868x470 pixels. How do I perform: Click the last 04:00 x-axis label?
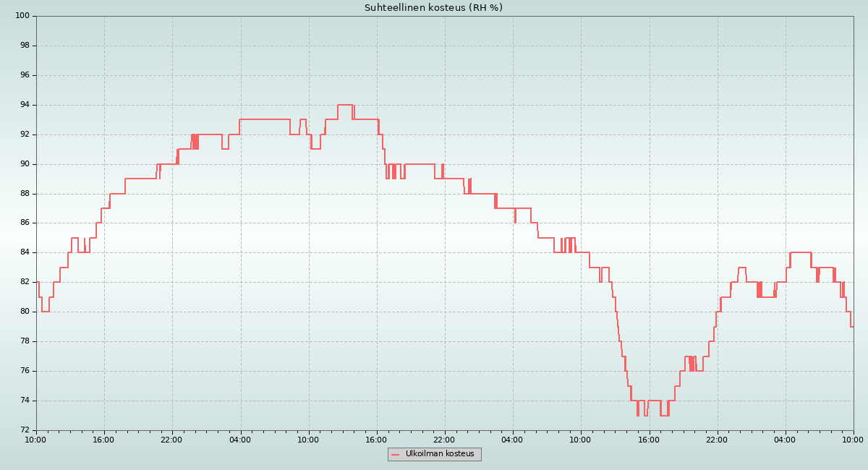pyautogui.click(x=785, y=439)
